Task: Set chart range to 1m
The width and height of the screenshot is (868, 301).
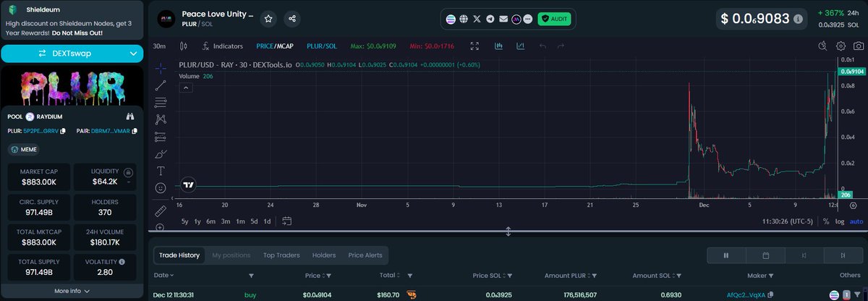Action: coord(239,221)
